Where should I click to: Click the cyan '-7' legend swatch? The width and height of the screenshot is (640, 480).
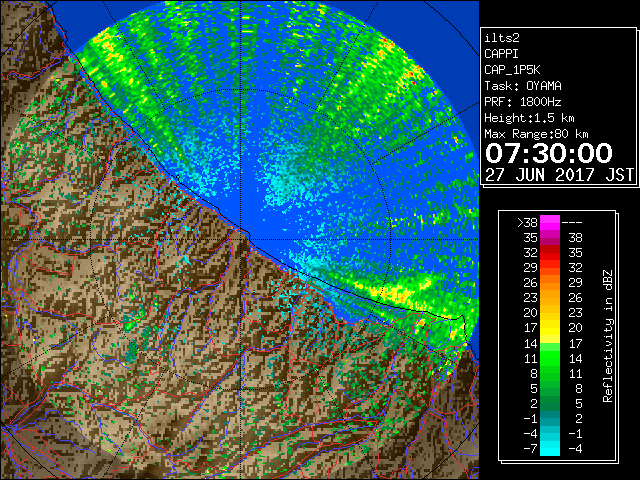coord(550,448)
